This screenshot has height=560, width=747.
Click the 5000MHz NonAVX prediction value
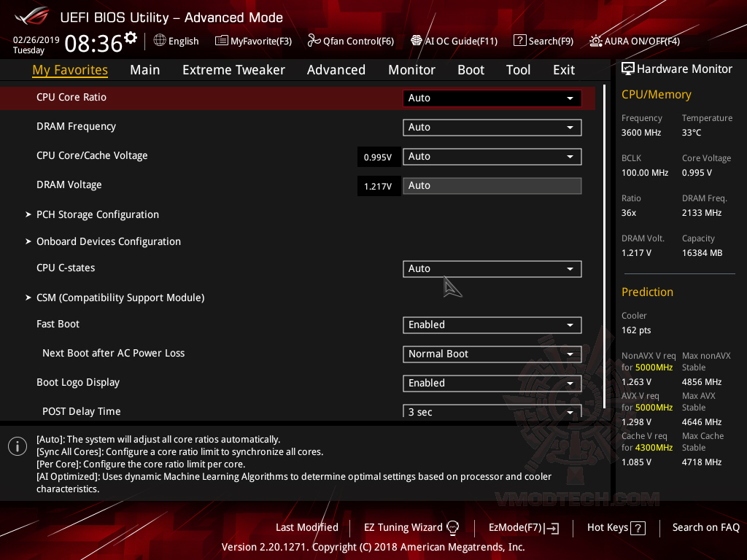pyautogui.click(x=654, y=367)
